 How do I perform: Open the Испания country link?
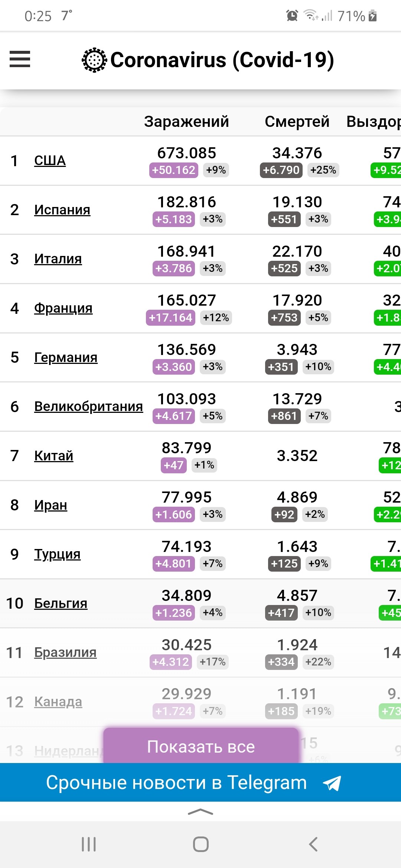tap(62, 210)
